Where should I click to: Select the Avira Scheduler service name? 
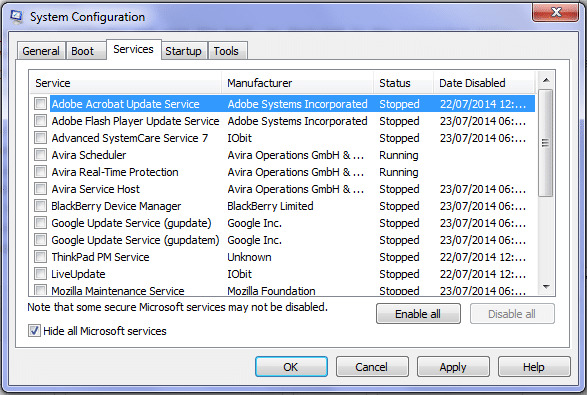point(89,155)
